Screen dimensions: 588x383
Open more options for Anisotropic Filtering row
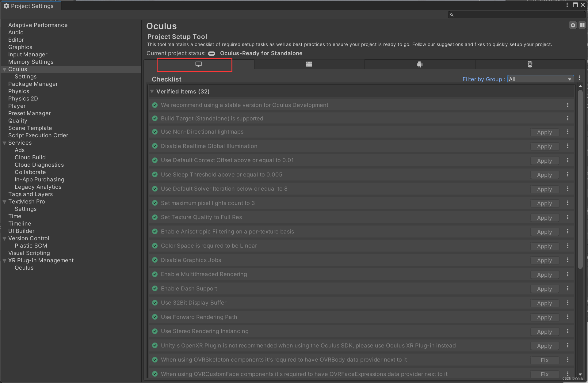tap(568, 231)
